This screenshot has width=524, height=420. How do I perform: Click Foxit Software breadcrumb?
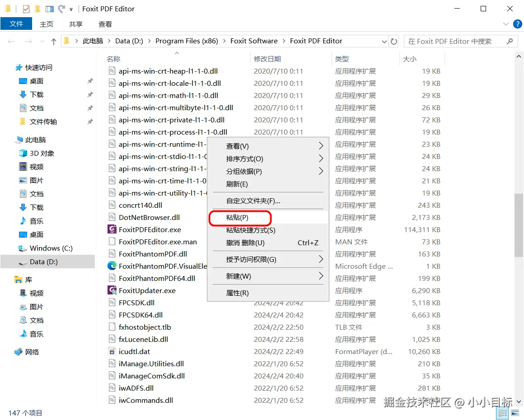pos(254,41)
